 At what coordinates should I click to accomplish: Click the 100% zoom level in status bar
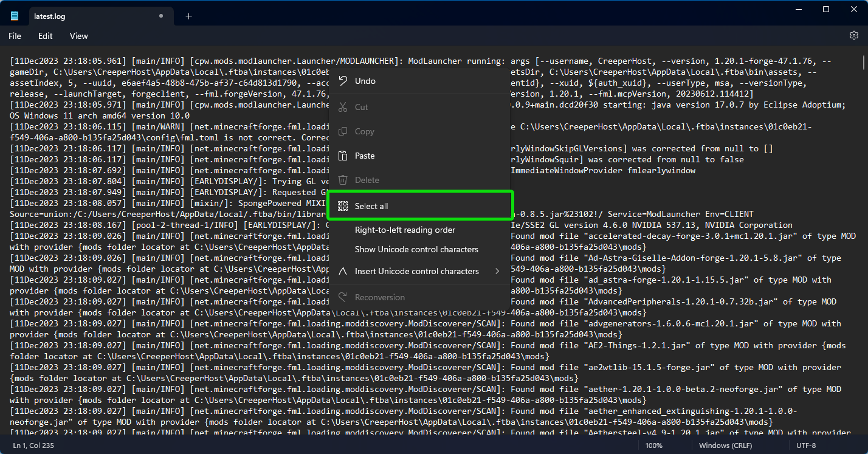pyautogui.click(x=654, y=445)
